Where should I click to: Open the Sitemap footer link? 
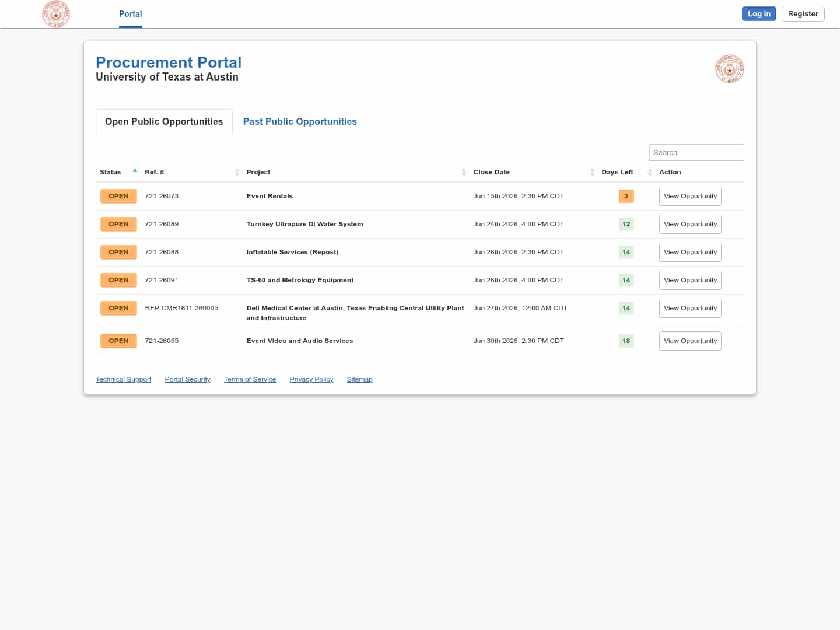[x=359, y=380]
